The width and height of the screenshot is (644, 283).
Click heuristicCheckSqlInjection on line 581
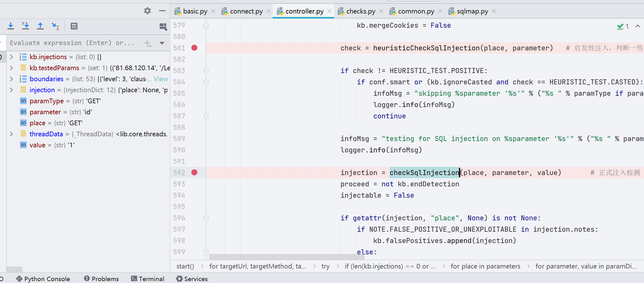426,48
